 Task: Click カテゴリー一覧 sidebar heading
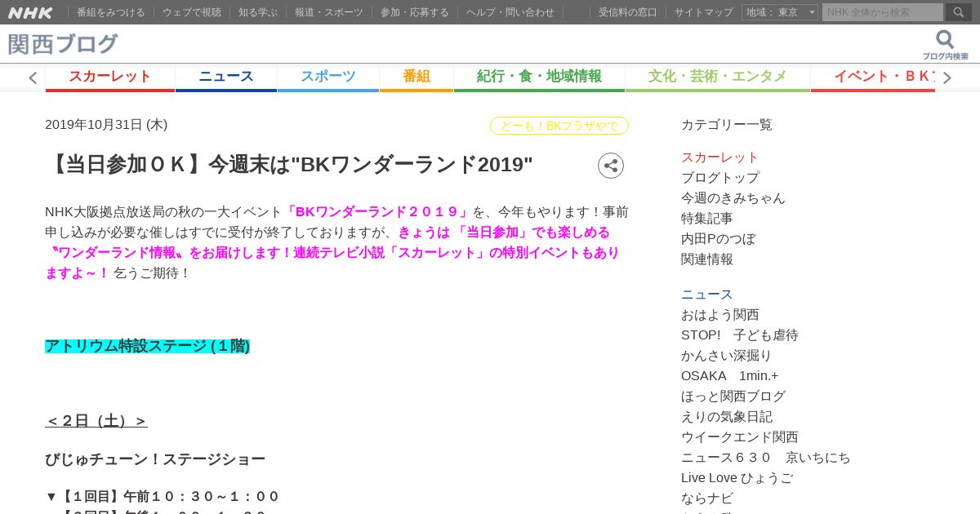click(727, 125)
